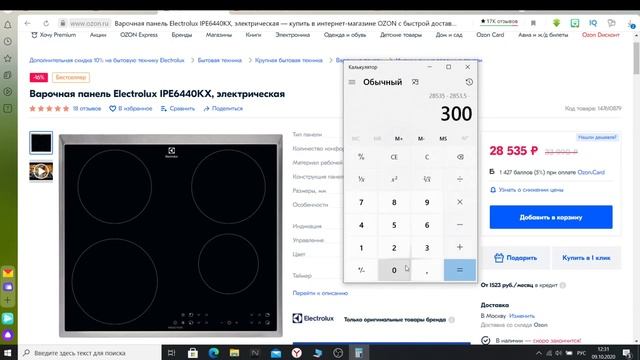Reload the page with refresh icon
640x360 pixels.
[46, 23]
